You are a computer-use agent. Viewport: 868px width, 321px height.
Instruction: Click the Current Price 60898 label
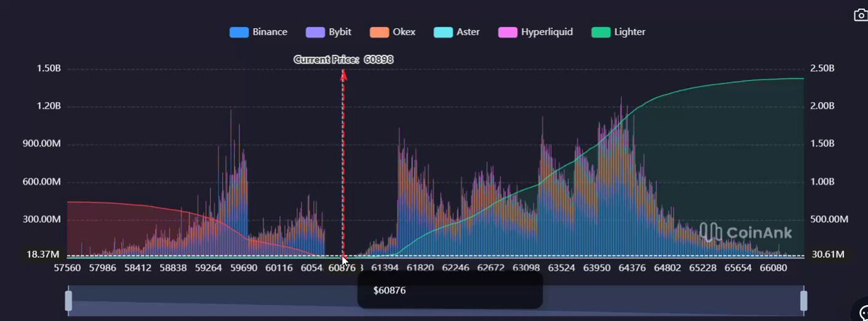[343, 60]
